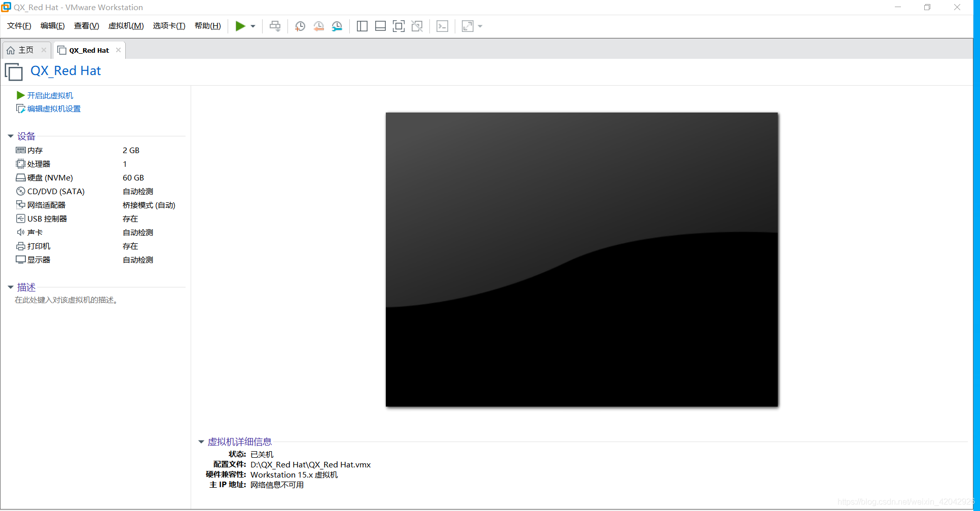Click the display monitor icon
This screenshot has width=980, height=511.
[x=20, y=260]
